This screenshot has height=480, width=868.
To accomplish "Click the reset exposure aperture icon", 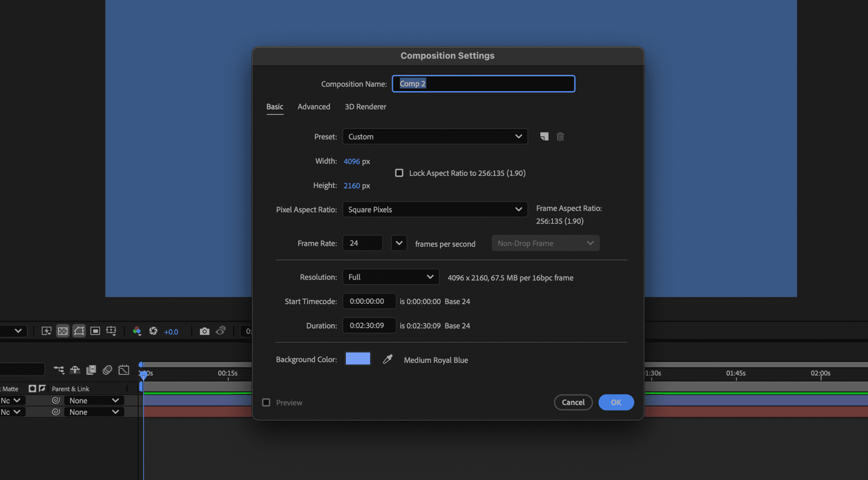I will point(153,331).
